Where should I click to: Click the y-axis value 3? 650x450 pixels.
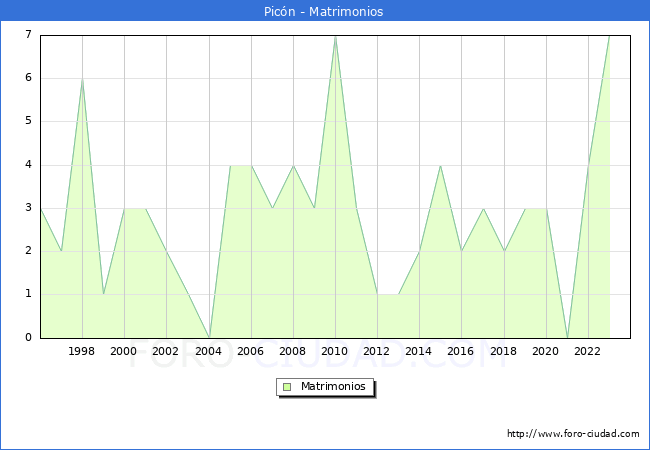click(28, 208)
